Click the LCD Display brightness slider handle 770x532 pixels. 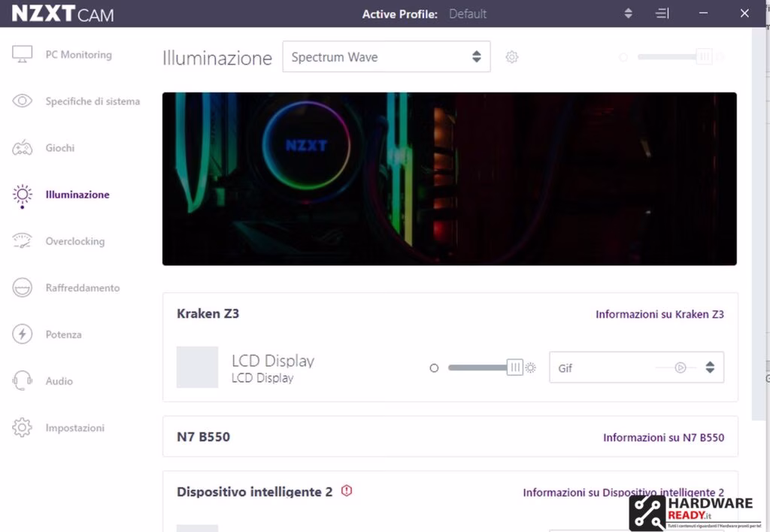pyautogui.click(x=514, y=367)
